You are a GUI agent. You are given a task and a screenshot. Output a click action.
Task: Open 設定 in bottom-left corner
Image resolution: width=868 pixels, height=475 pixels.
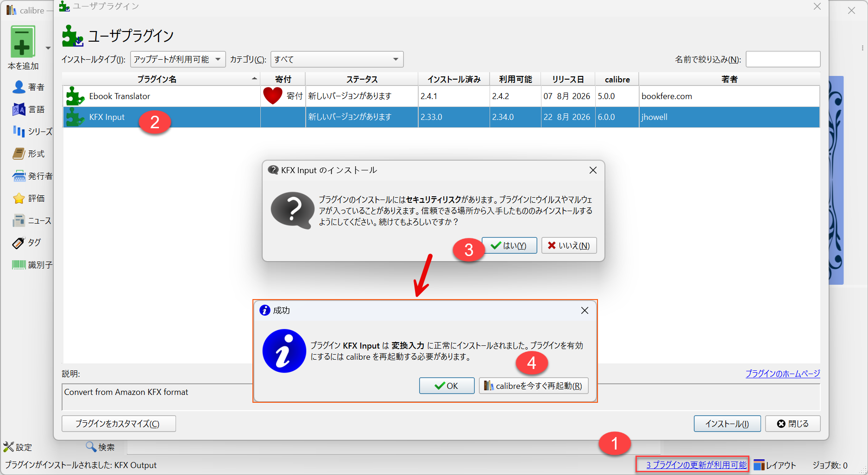pos(18,447)
